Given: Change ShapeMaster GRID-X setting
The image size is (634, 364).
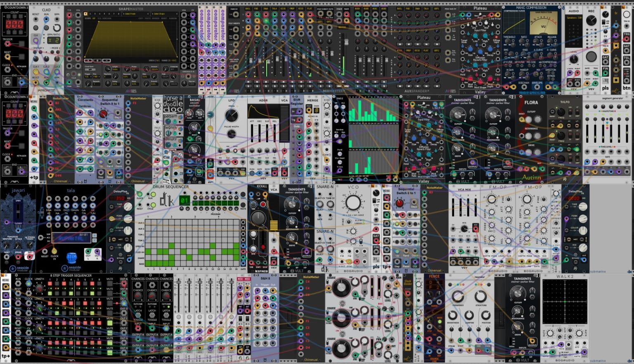Looking at the screenshot, I should [154, 61].
